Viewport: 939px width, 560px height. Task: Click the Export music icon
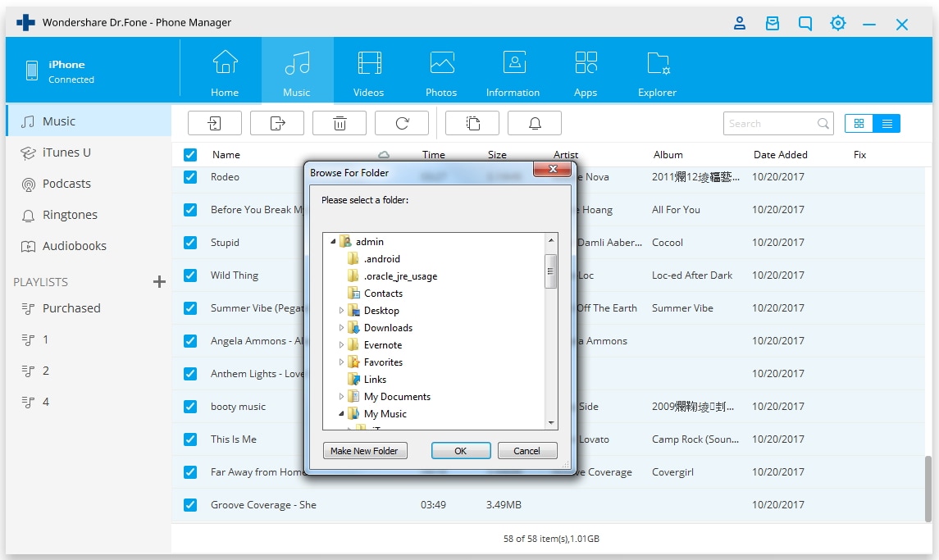[x=276, y=123]
